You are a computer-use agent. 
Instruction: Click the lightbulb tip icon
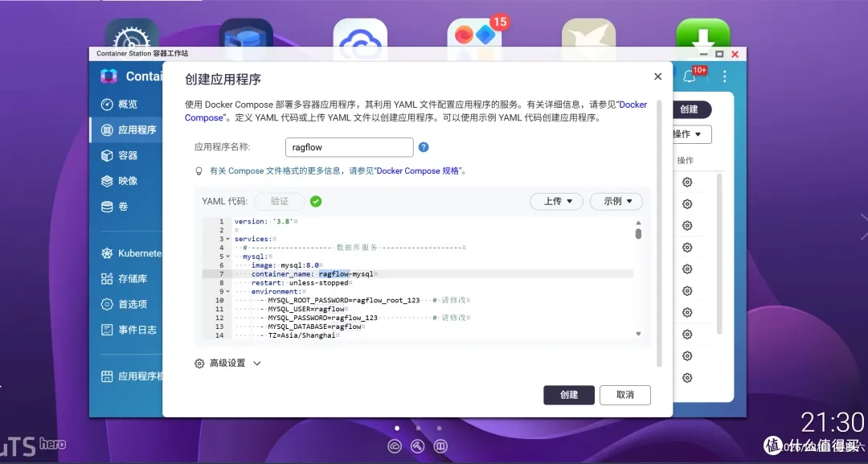pyautogui.click(x=199, y=171)
